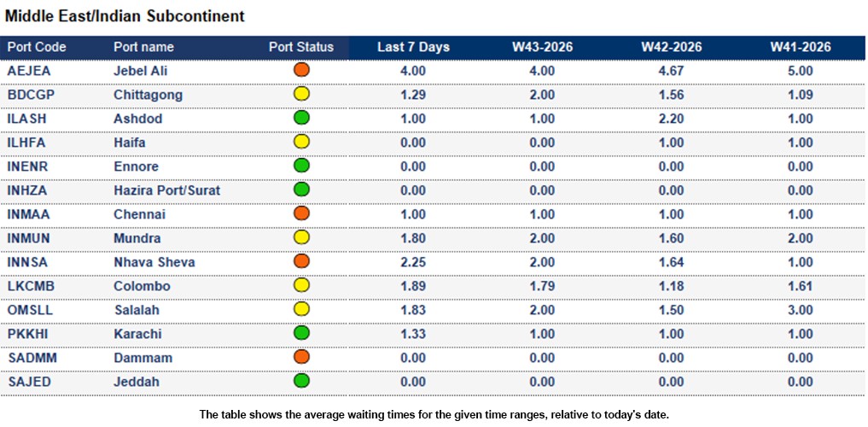Click the yellow status indicator for Chittagong
The width and height of the screenshot is (868, 427).
(301, 94)
